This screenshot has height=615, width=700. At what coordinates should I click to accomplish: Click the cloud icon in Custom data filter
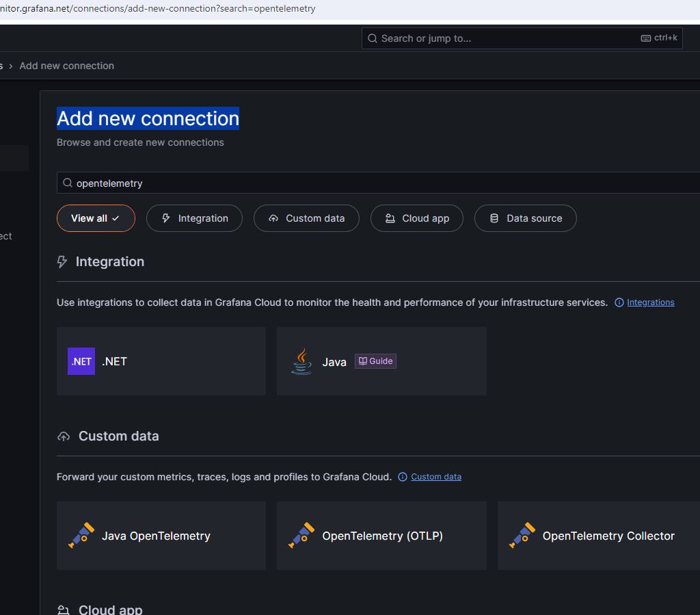[273, 218]
